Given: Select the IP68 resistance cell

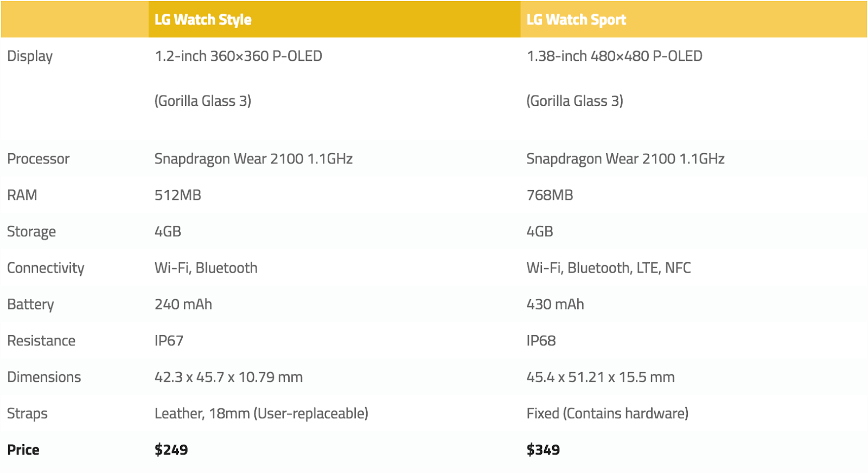Looking at the screenshot, I should point(541,341).
